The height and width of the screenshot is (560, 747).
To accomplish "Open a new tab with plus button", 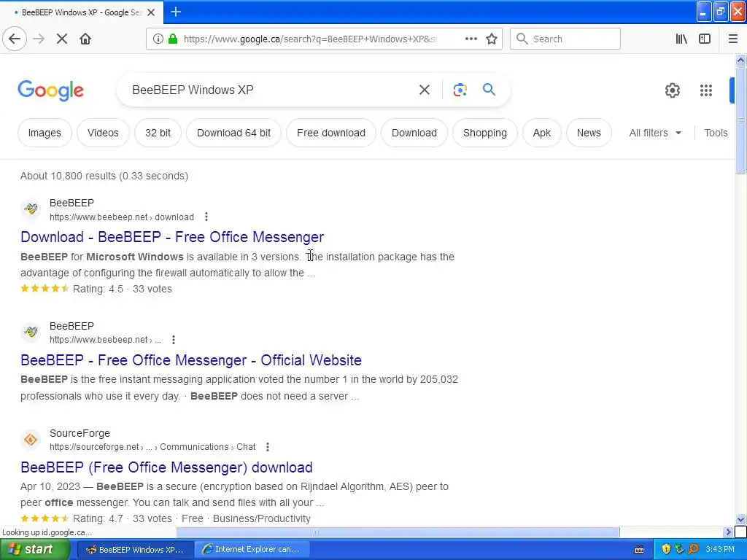I will click(x=176, y=12).
